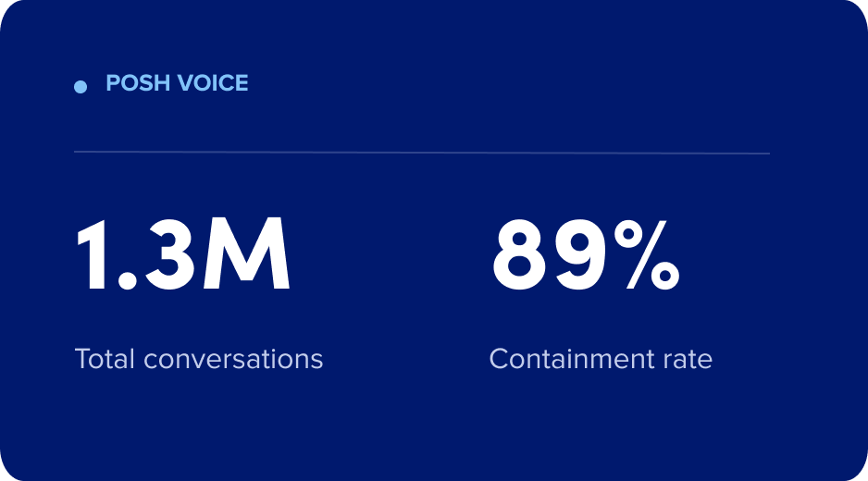The width and height of the screenshot is (868, 481).
Task: Click the light blue bullet dot icon
Action: (x=81, y=87)
